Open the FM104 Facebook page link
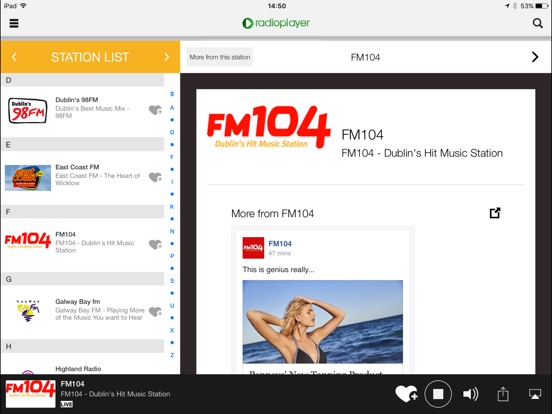Viewport: 552px width, 414px height. [280, 244]
